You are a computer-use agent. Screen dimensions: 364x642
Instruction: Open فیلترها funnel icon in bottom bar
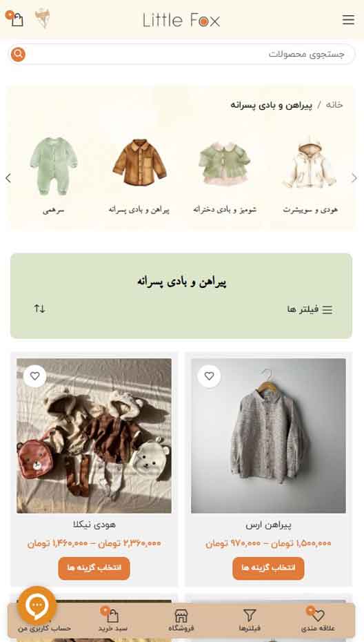(250, 620)
